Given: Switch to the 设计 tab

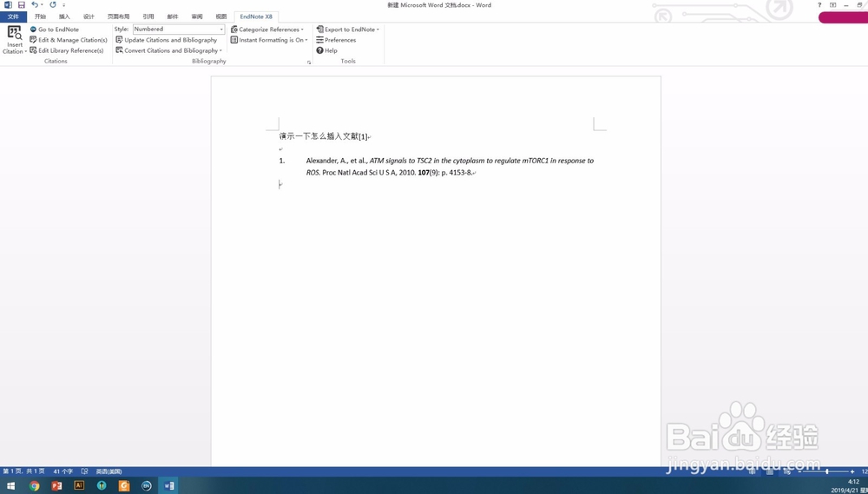Looking at the screenshot, I should (89, 16).
